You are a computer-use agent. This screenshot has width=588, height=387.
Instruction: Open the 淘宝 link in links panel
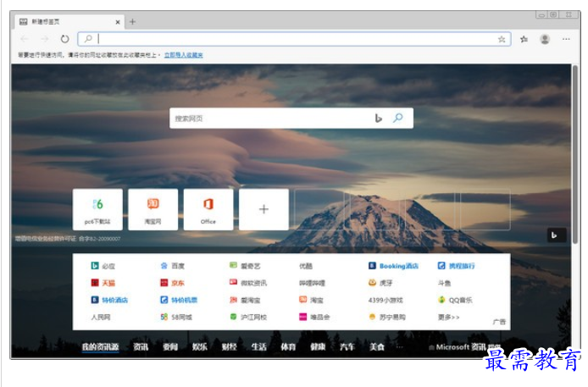[x=311, y=300]
